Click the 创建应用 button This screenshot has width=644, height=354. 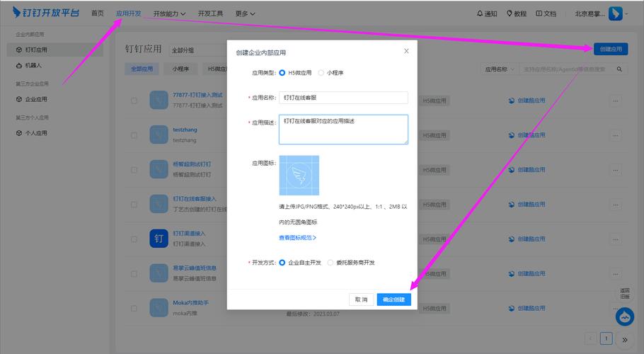611,49
